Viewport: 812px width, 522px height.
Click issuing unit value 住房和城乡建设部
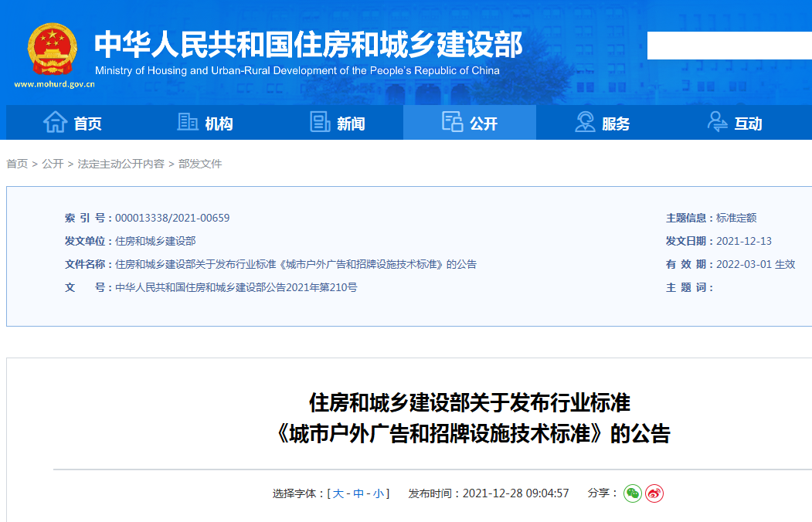pyautogui.click(x=155, y=241)
